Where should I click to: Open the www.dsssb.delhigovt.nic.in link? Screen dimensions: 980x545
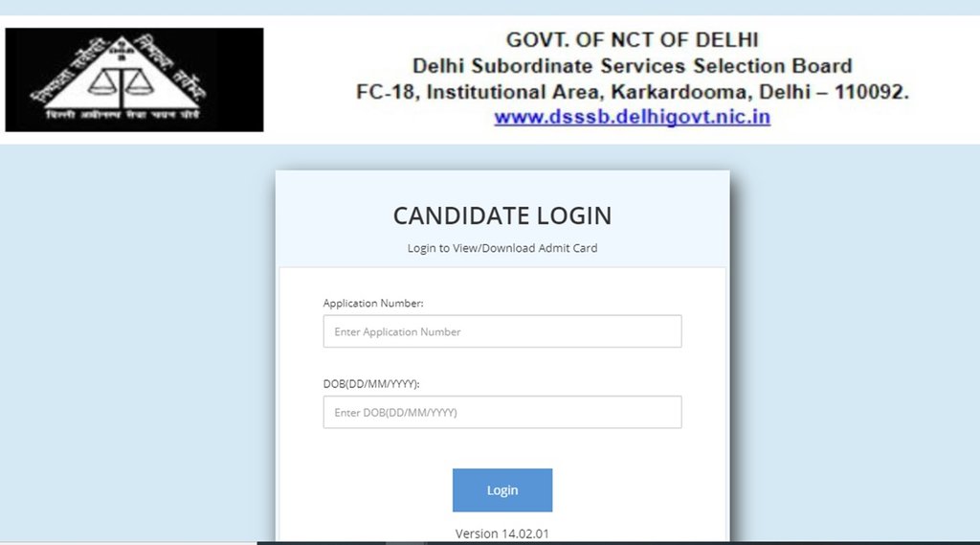[632, 117]
